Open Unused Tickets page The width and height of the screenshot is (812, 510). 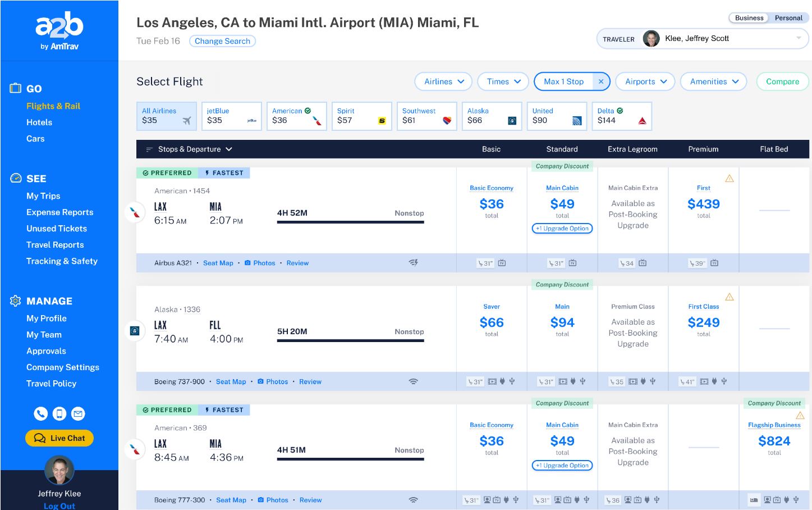point(57,229)
